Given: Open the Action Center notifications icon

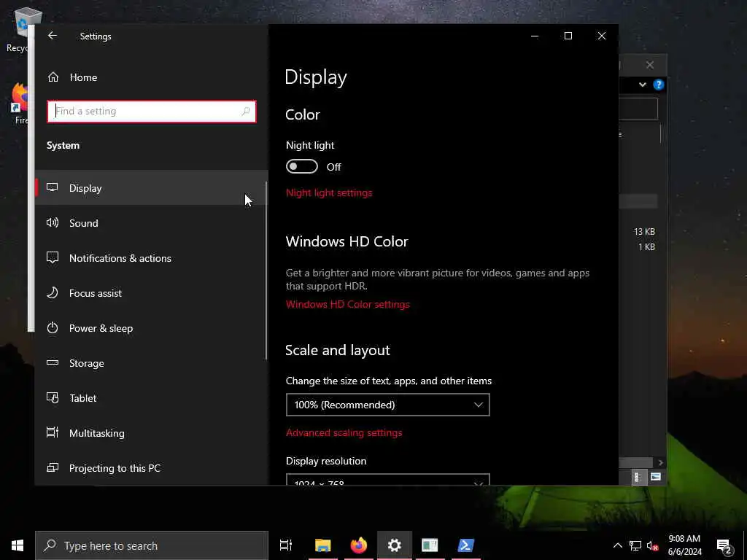Looking at the screenshot, I should click(724, 545).
